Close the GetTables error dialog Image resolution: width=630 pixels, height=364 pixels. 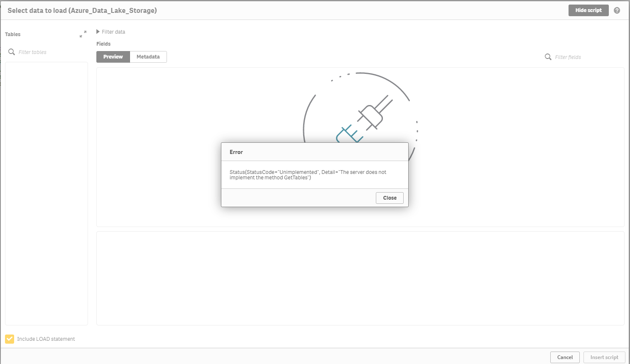click(x=389, y=198)
